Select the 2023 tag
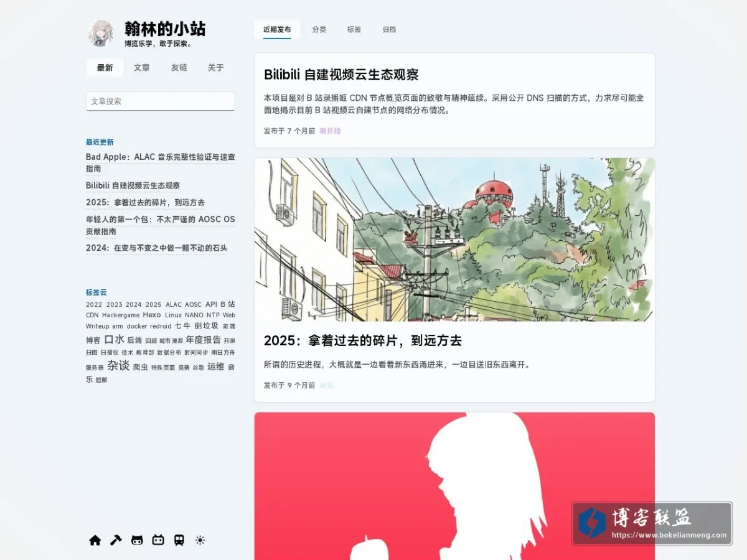The height and width of the screenshot is (560, 747). point(115,305)
